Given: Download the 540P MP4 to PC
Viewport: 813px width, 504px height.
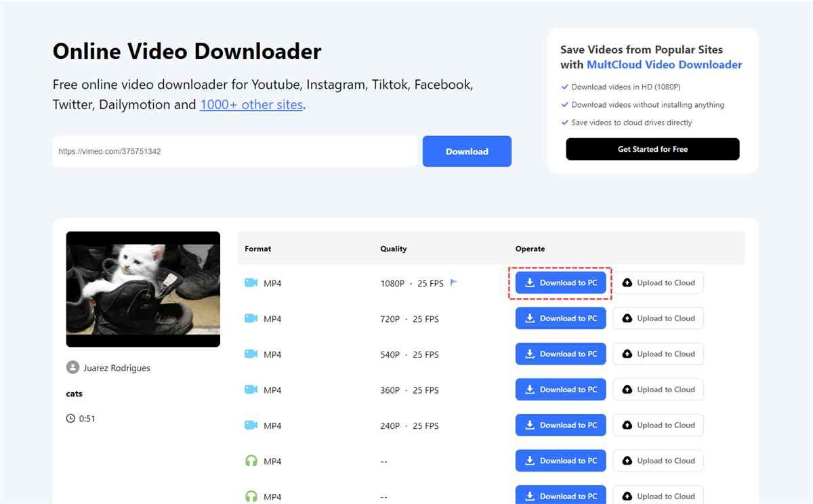Looking at the screenshot, I should (x=561, y=354).
